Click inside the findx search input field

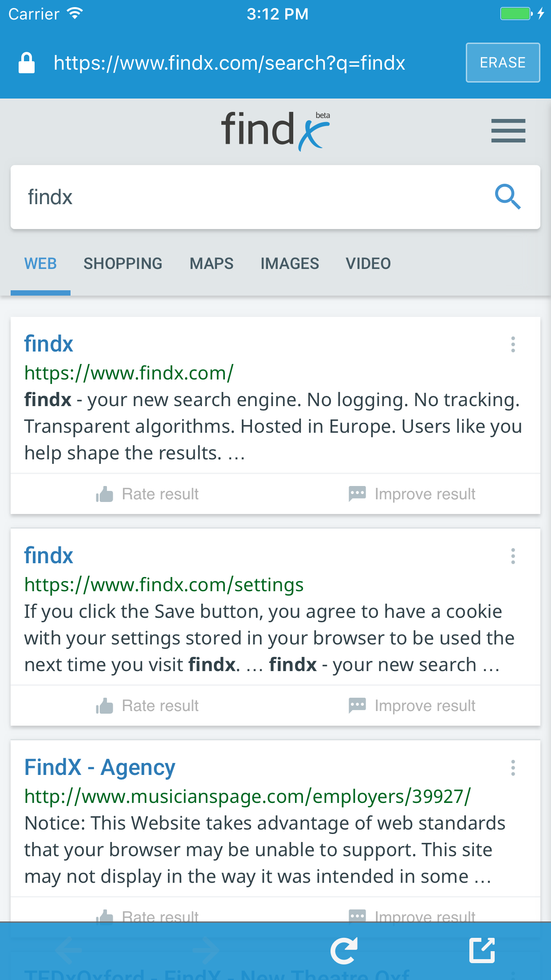[177, 197]
